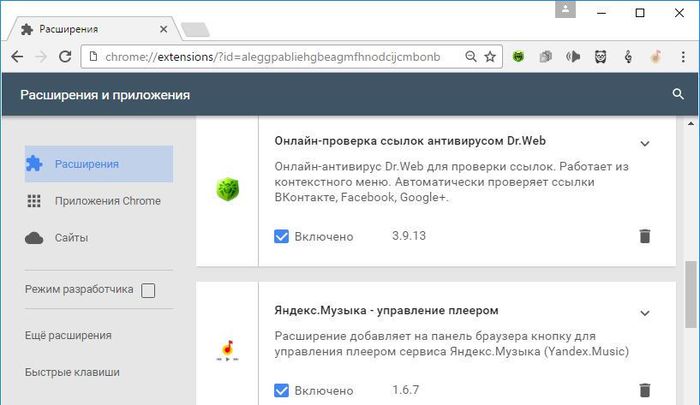Expand details of Яндекс.Музыка extension
Viewport: 700px width, 405px height.
click(645, 313)
